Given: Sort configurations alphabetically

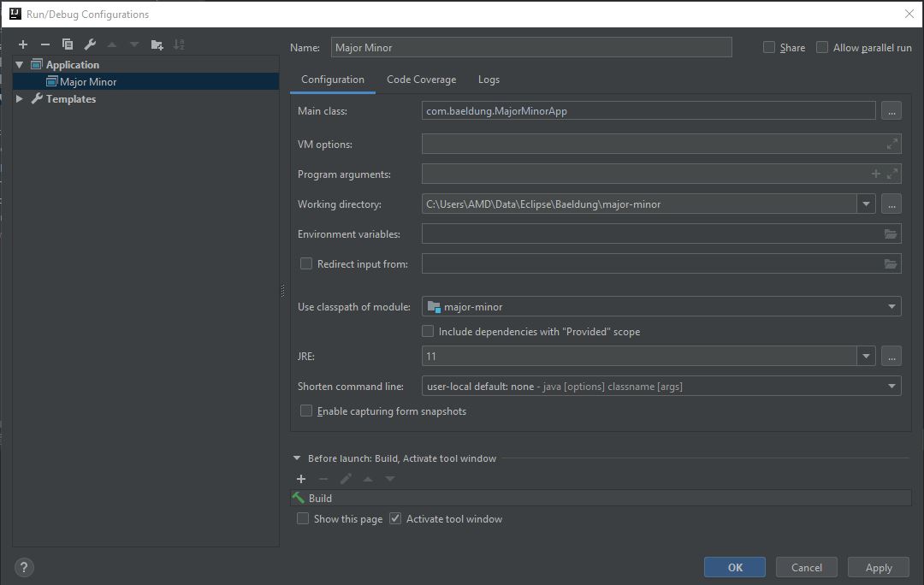Looking at the screenshot, I should click(x=179, y=44).
